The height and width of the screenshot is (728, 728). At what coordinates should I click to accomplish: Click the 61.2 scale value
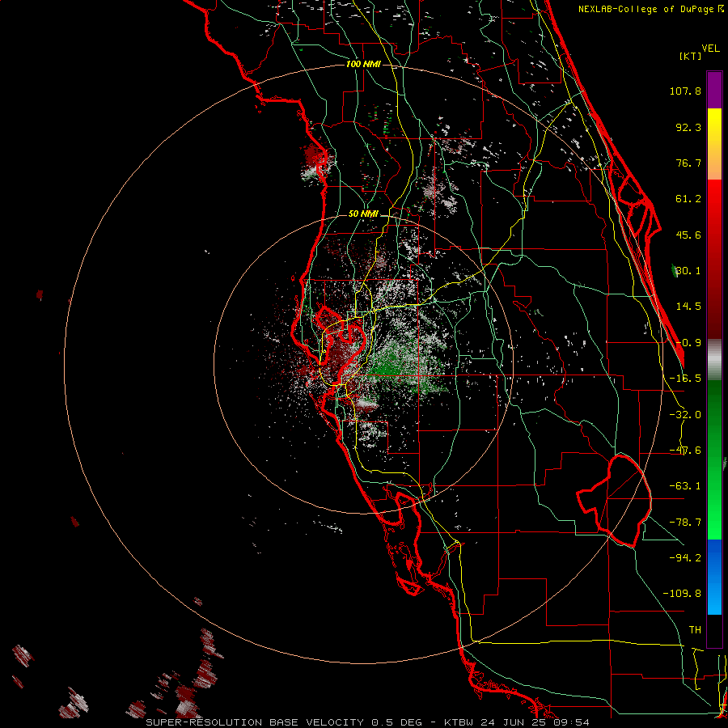[688, 199]
